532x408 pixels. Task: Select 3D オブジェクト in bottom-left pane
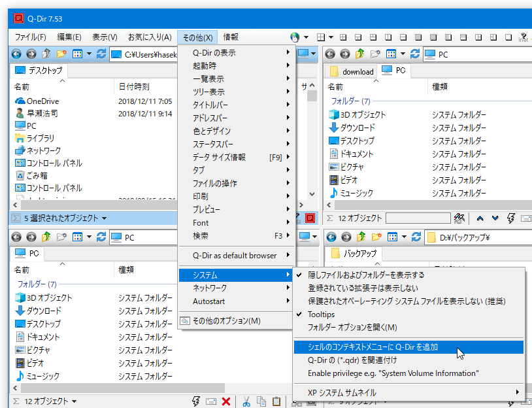click(x=44, y=297)
